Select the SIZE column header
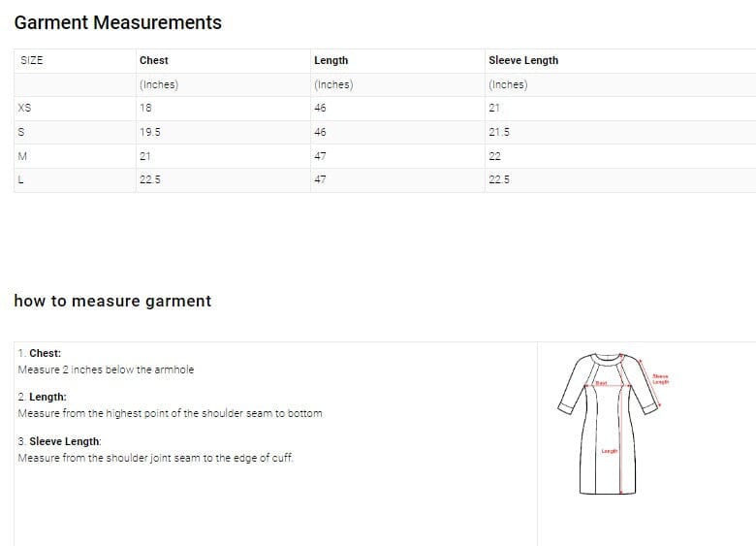Screen dimensions: 756x546 pos(32,60)
